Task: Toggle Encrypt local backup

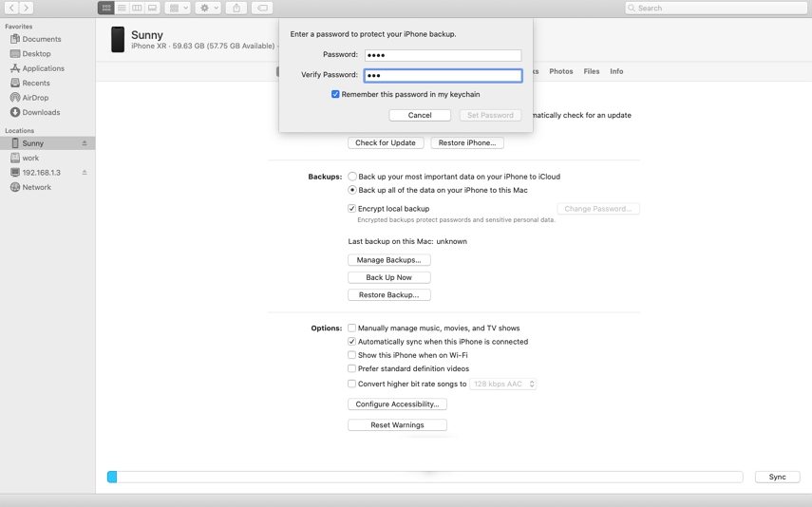Action: point(351,209)
